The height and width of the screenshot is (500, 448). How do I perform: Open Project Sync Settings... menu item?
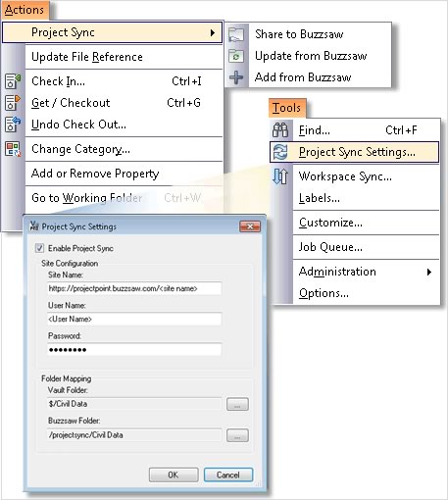[x=355, y=152]
